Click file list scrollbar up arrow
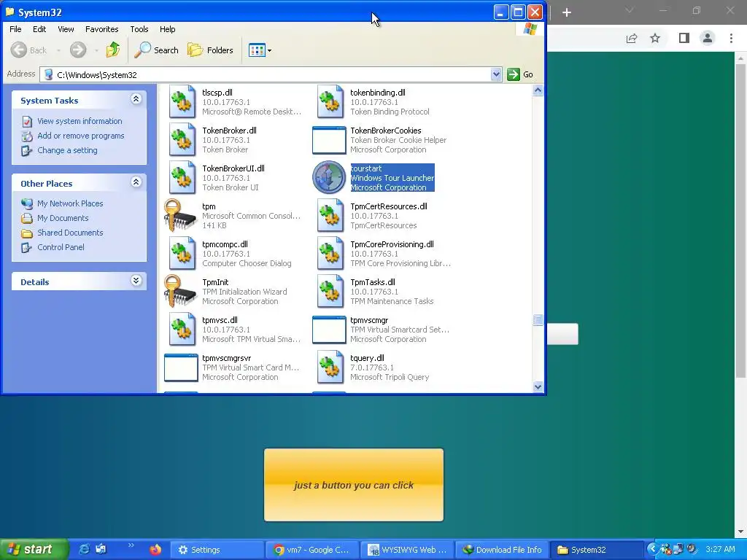This screenshot has width=747, height=560. (538, 90)
